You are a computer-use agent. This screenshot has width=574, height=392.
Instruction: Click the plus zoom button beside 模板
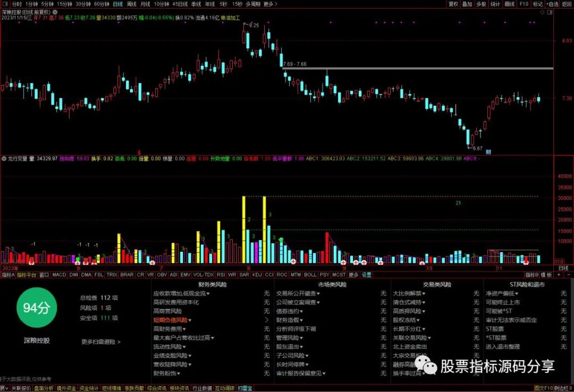tap(559, 275)
